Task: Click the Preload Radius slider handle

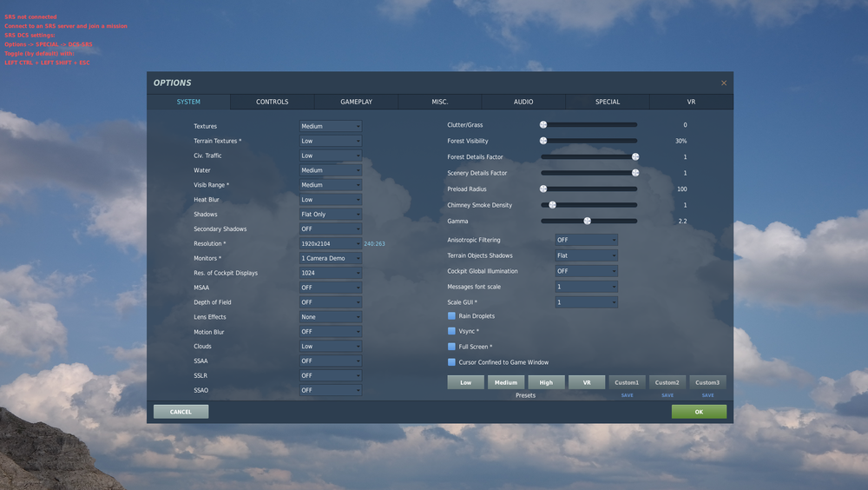Action: pos(543,189)
